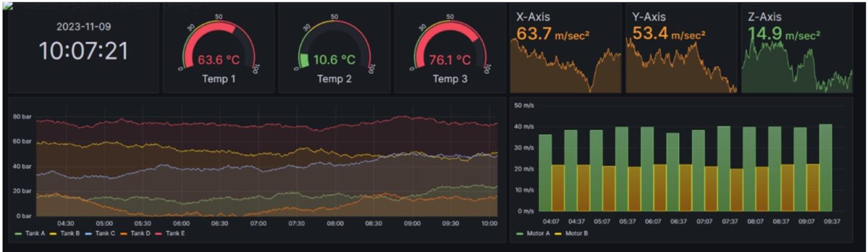Image resolution: width=868 pixels, height=252 pixels.
Task: Click the Temp 3 gauge title
Action: 450,79
